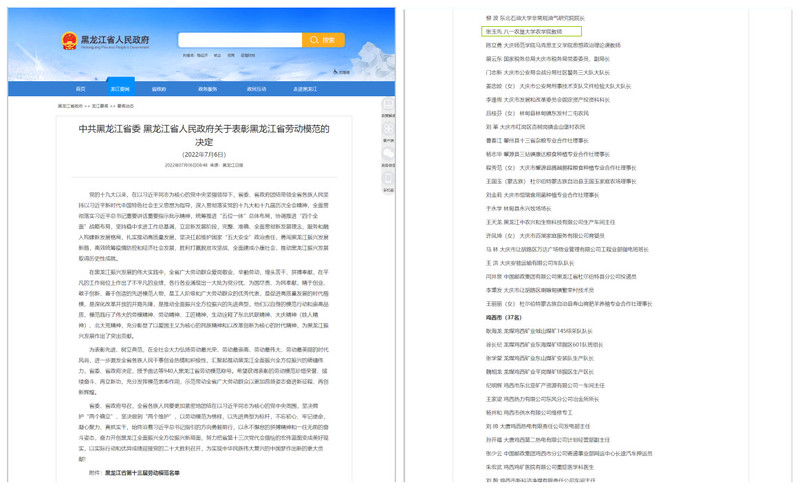Screen dimensions: 799x489
Task: Open the WeChat sidebar icon
Action: click(388, 153)
